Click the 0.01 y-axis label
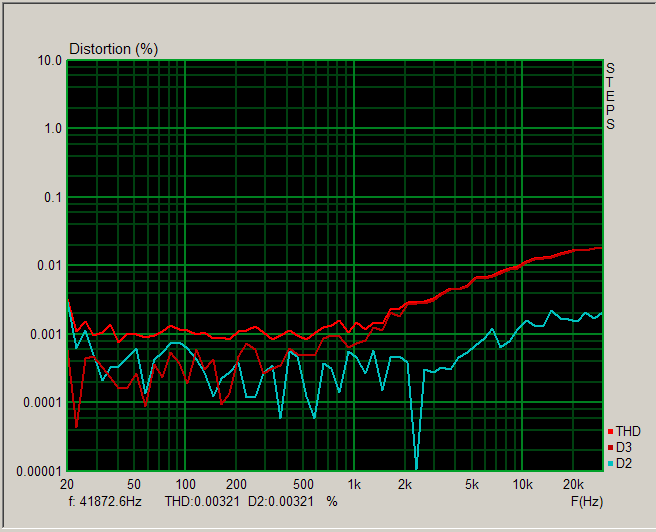Viewport: 656px width, 532px height. tap(50, 266)
